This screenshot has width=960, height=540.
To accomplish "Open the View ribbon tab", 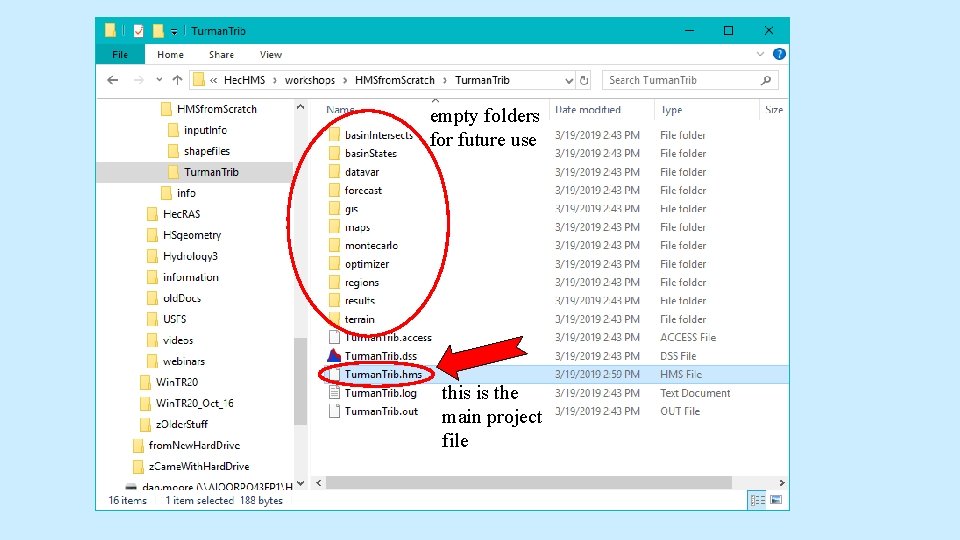I will (271, 54).
